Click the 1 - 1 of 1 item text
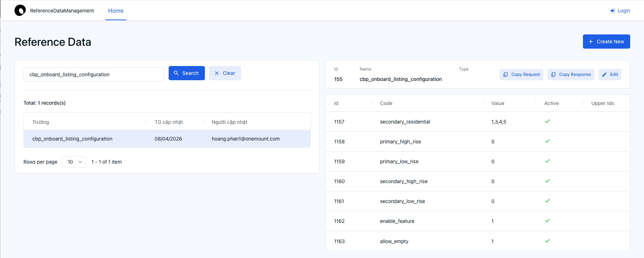644x258 pixels. (x=107, y=162)
